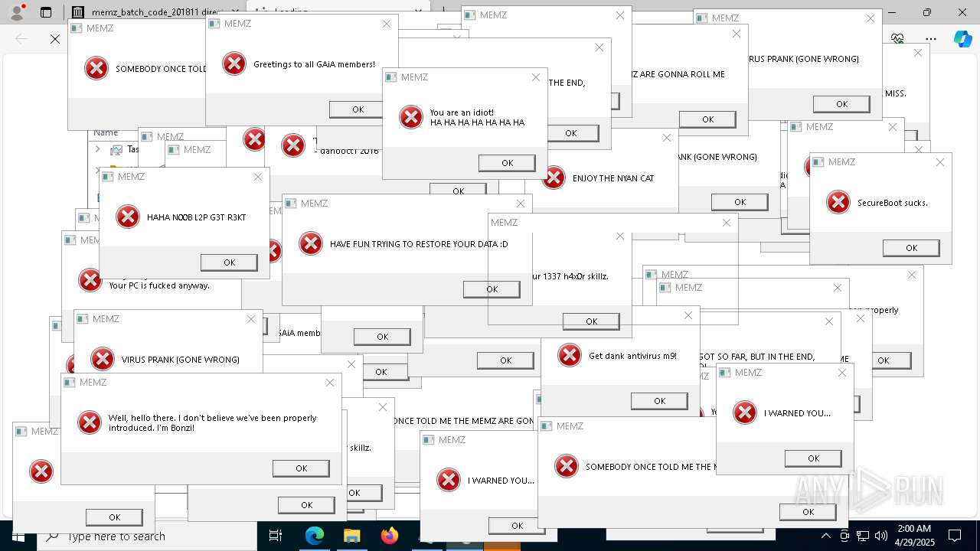Go back in the Edge browser
Viewport: 980px width, 551px height.
[21, 39]
